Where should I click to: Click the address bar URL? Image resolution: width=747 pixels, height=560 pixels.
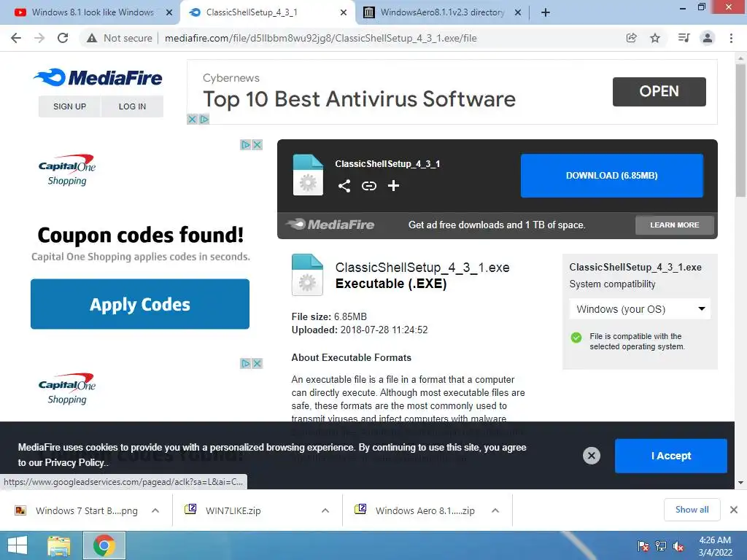tap(321, 38)
